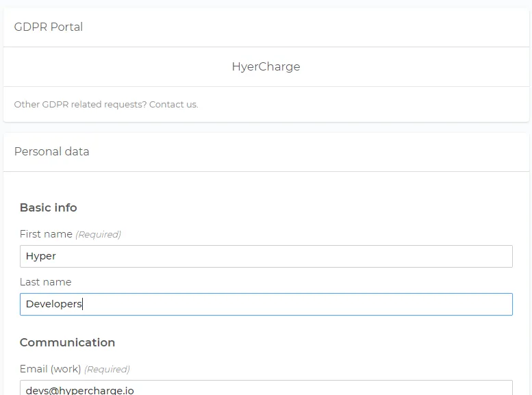The image size is (532, 395).
Task: Click 'Other GDPR related requests? Contact us.'
Action: click(106, 105)
